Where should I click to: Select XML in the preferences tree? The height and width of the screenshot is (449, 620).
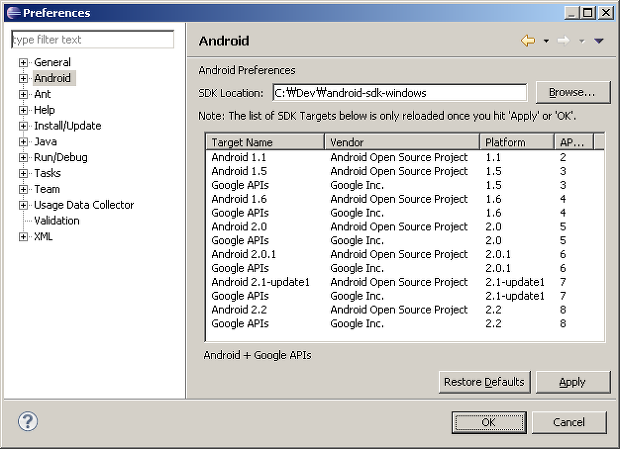[43, 236]
